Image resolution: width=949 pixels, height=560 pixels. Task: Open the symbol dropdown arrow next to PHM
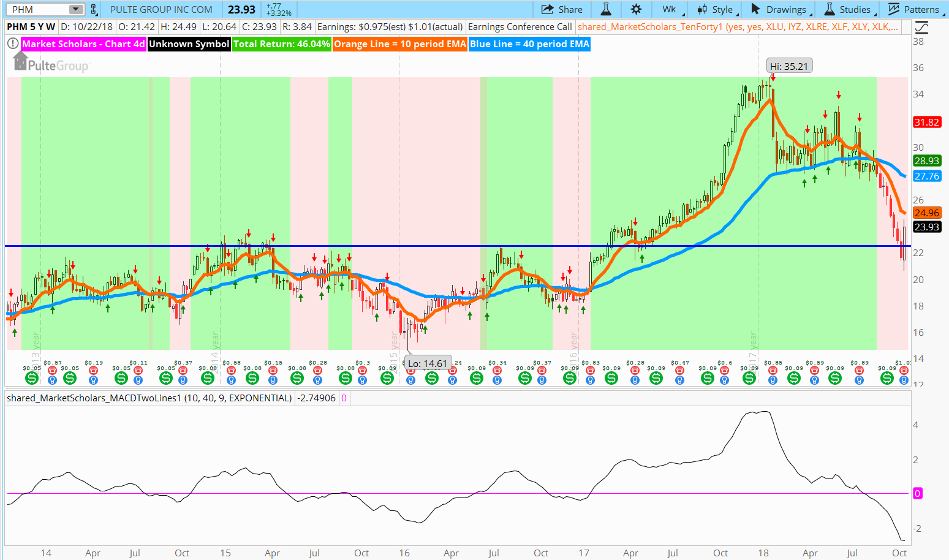pyautogui.click(x=76, y=9)
